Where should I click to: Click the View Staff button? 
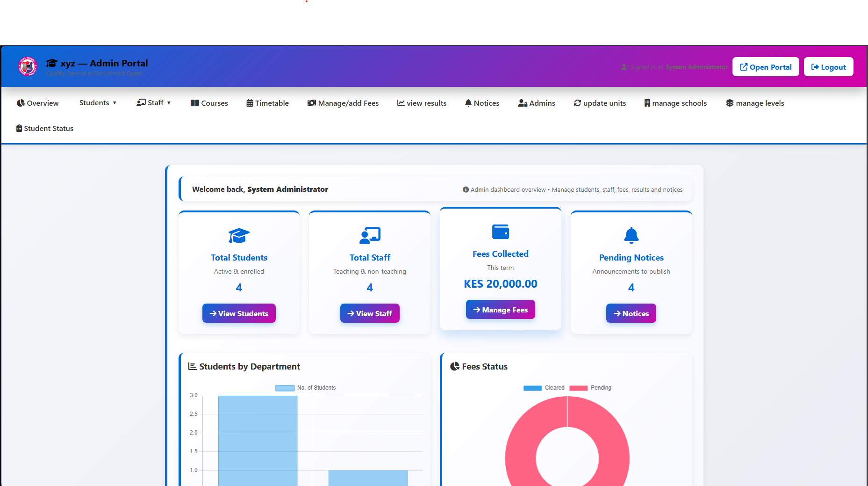pyautogui.click(x=370, y=313)
